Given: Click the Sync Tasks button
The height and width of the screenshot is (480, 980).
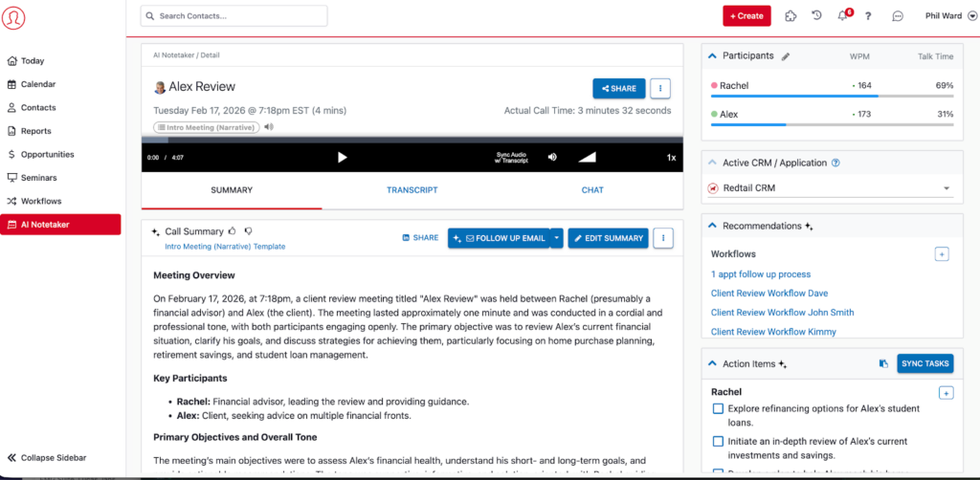Looking at the screenshot, I should [x=924, y=363].
